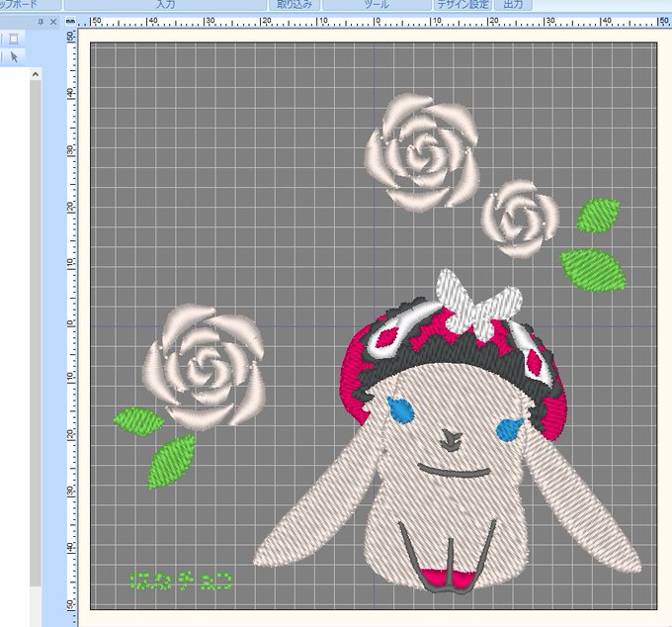Viewport: 672px width, 627px height.
Task: Click the scroll-up arrow in the side panel
Action: coord(36,74)
